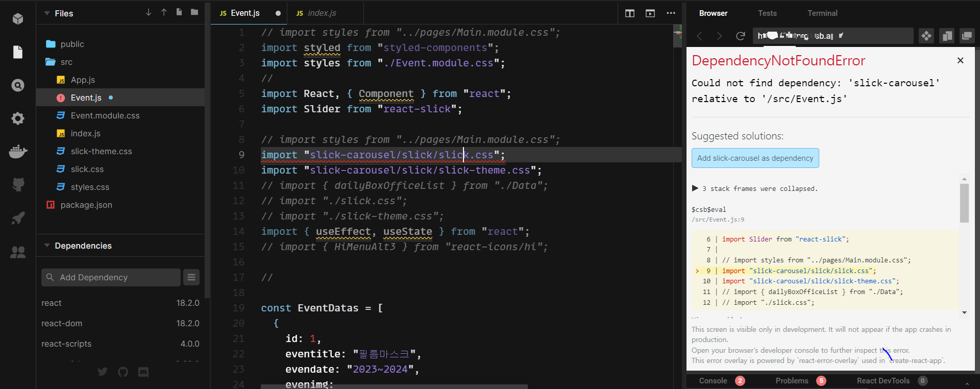
Task: Open preview in new window icon
Action: point(967,36)
